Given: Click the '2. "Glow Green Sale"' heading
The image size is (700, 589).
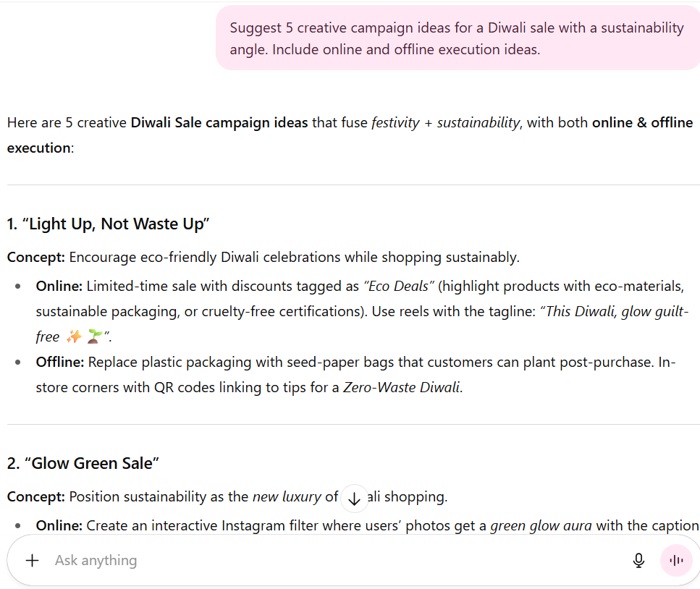Looking at the screenshot, I should [83, 464].
